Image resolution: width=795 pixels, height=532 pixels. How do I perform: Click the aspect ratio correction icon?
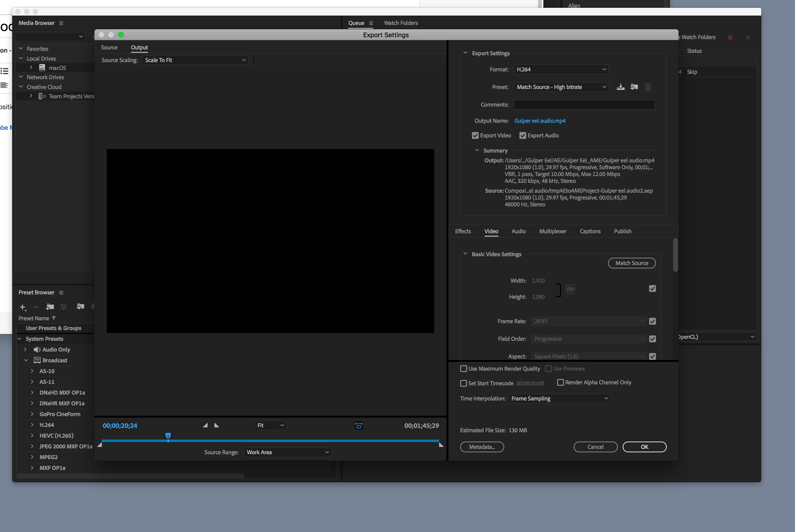pos(359,425)
